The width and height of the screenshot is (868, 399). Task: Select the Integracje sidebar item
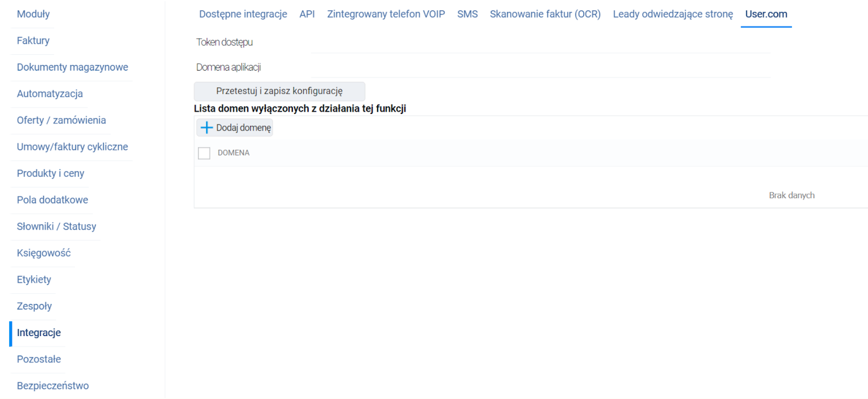click(x=39, y=333)
